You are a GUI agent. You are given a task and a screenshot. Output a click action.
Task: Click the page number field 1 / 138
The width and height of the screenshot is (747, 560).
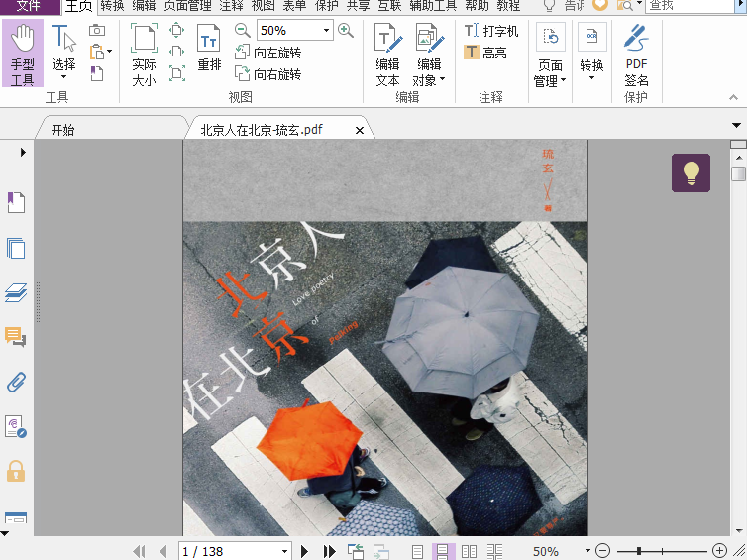coord(235,551)
